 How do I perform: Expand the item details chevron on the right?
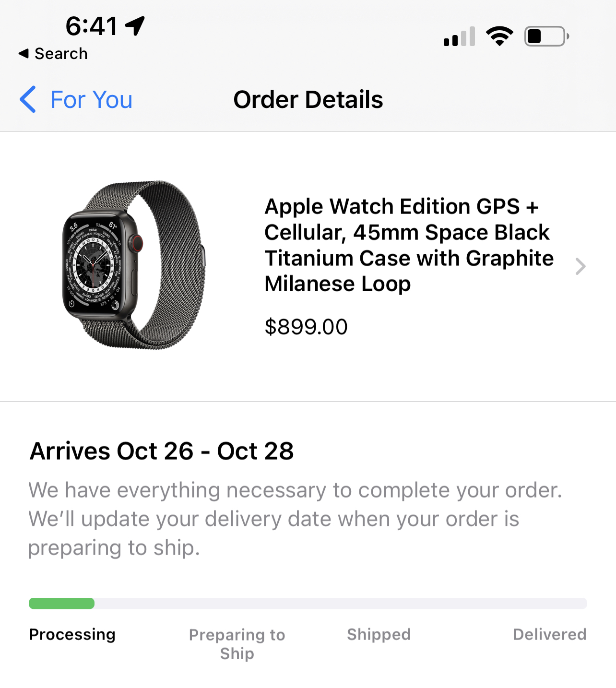[x=580, y=266]
